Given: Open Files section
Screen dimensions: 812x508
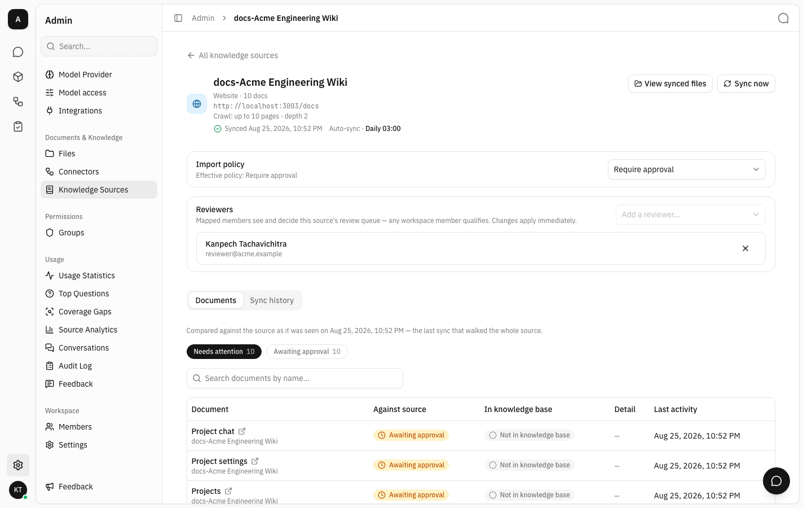Looking at the screenshot, I should coord(99,154).
